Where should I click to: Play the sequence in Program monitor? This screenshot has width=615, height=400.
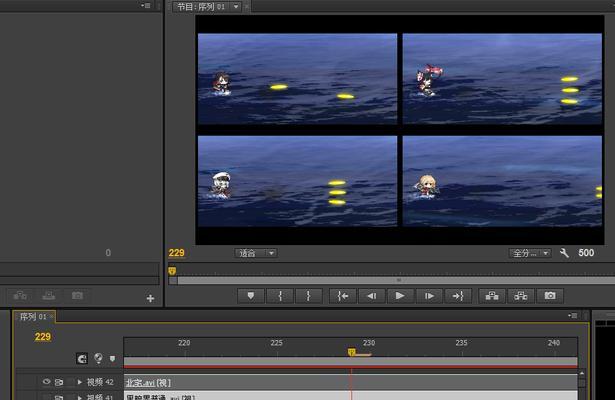pyautogui.click(x=400, y=296)
